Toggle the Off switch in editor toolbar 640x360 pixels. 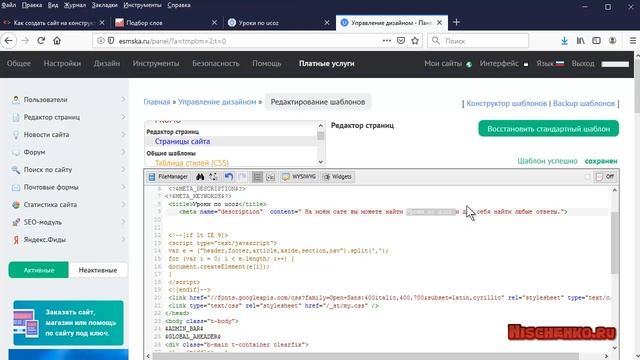tap(605, 177)
